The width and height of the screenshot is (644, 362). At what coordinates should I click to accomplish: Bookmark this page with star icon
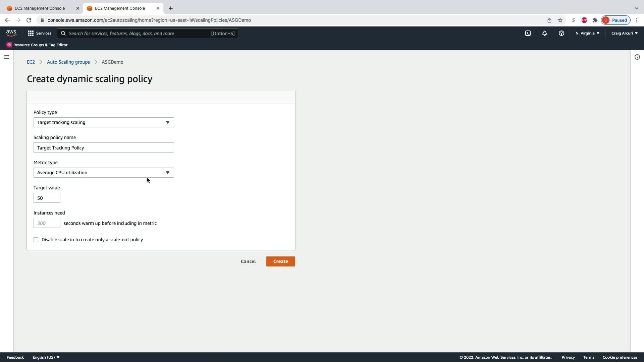click(x=560, y=20)
